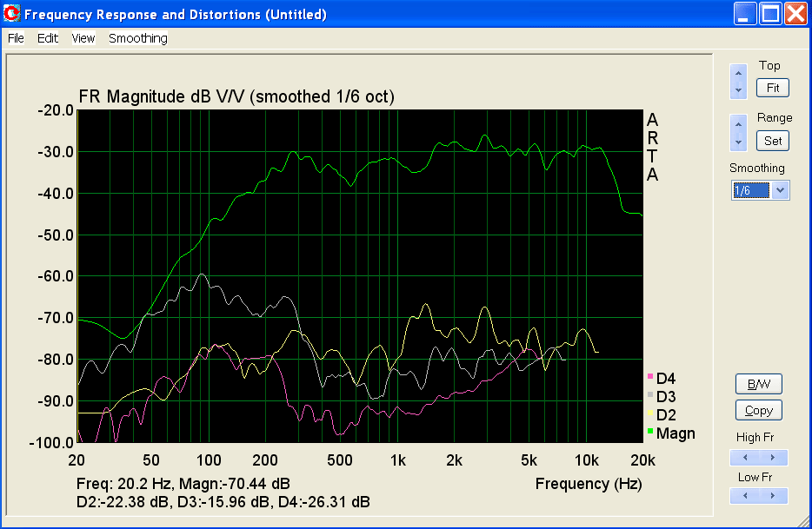The width and height of the screenshot is (812, 529).
Task: Click the gray D3 legend marker
Action: click(x=650, y=394)
